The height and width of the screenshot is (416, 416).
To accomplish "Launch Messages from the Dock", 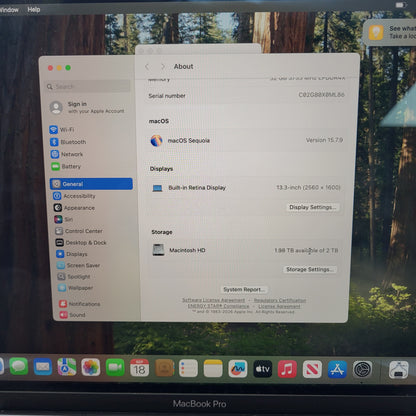I will tap(19, 366).
